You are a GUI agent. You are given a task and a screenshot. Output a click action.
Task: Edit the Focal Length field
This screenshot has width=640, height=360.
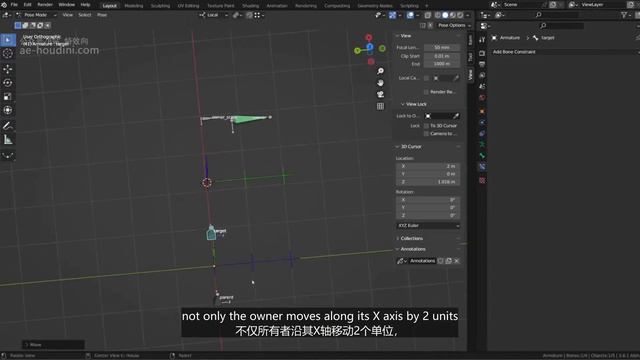[442, 48]
